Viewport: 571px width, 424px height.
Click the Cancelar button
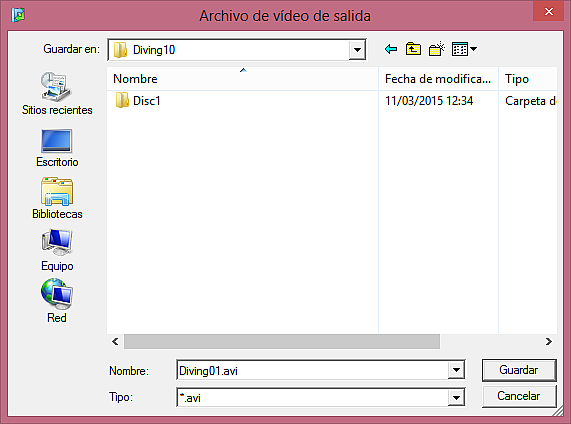[x=519, y=396]
